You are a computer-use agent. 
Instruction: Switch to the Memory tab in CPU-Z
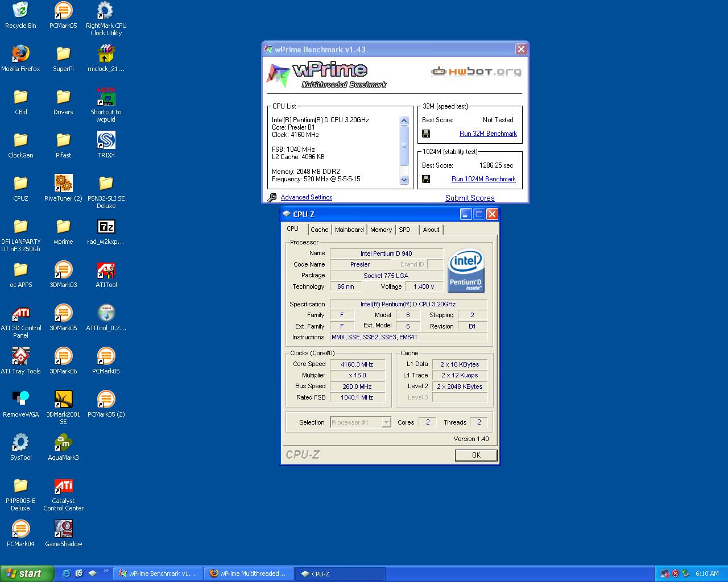381,230
